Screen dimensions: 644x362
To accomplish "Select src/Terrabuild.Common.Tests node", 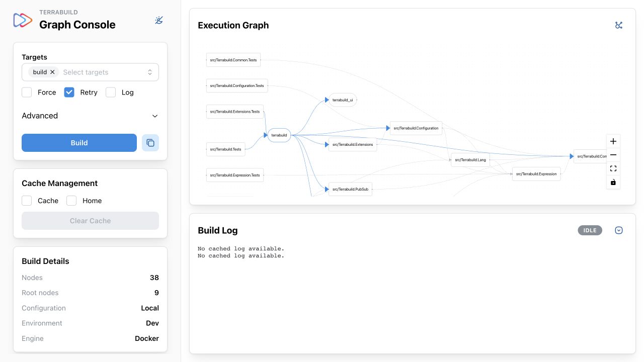I will [x=233, y=60].
